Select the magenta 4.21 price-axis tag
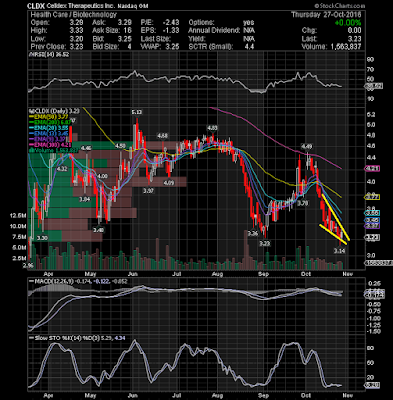Image resolution: width=393 pixels, height=400 pixels. click(373, 169)
